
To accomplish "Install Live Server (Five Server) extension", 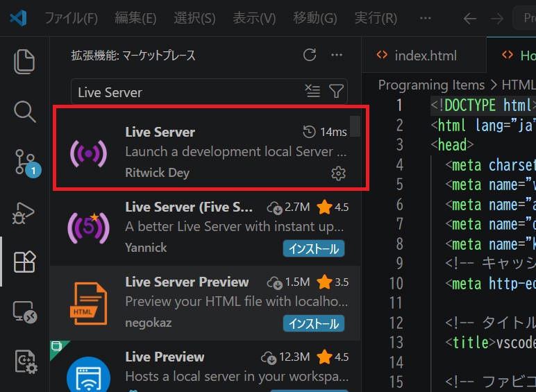I will [x=313, y=248].
